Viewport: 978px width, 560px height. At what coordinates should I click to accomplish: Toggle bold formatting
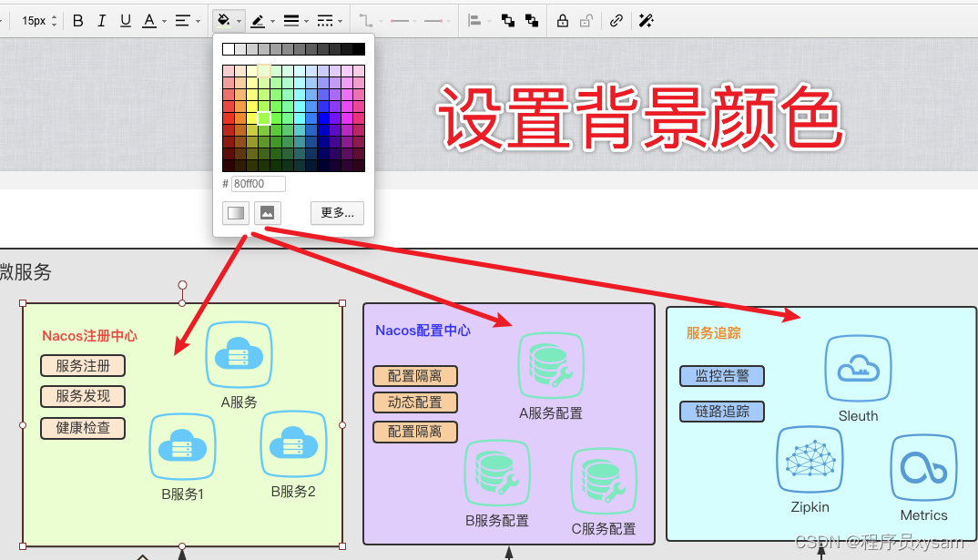coord(78,21)
